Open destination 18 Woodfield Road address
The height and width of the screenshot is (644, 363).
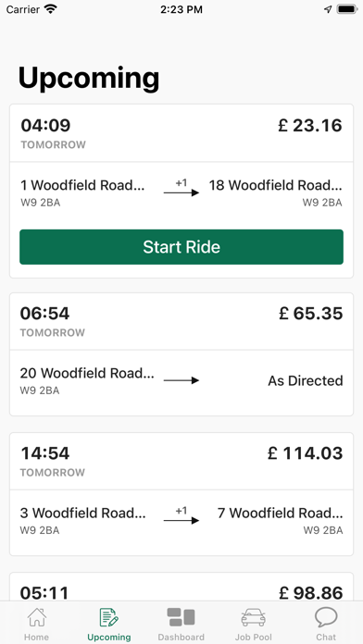(x=275, y=192)
